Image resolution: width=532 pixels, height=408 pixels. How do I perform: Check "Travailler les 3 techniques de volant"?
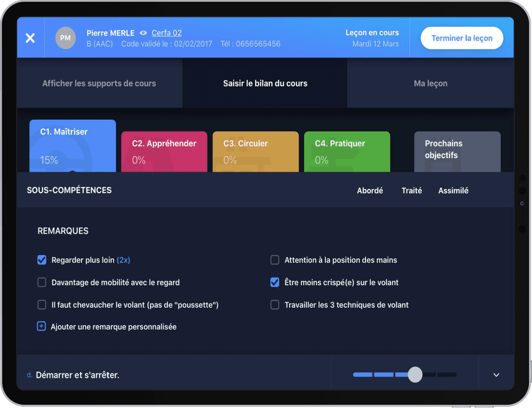click(275, 305)
